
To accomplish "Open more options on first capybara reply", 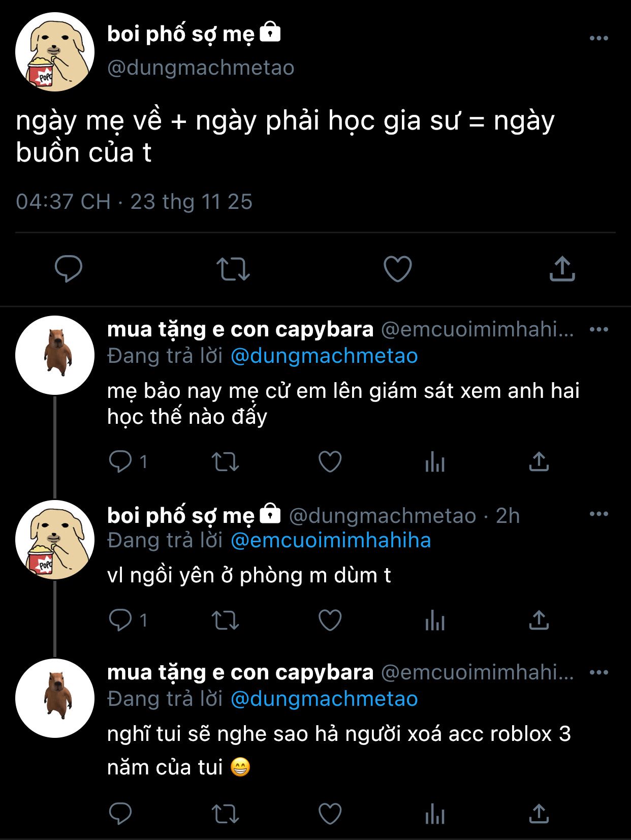I will (598, 330).
